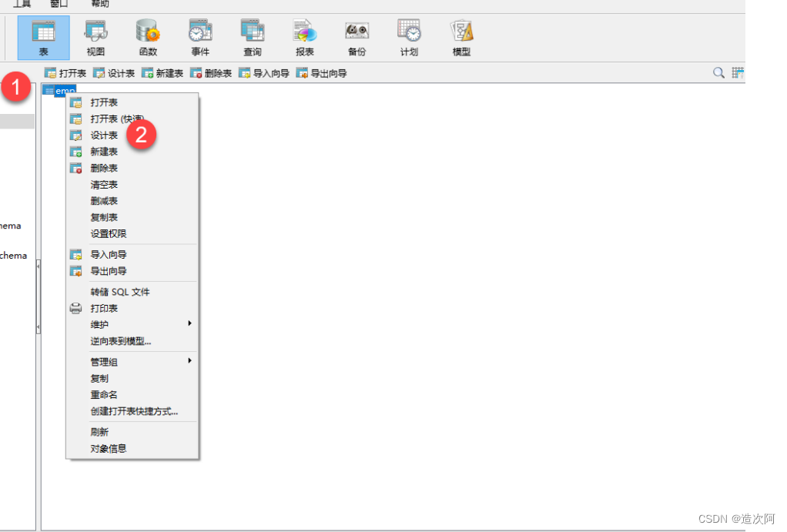
Task: Select the 表 (Table) toolbar icon
Action: [44, 38]
